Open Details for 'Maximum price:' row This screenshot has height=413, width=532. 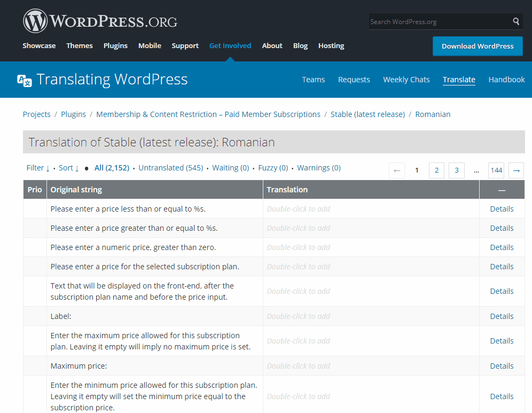coord(502,366)
